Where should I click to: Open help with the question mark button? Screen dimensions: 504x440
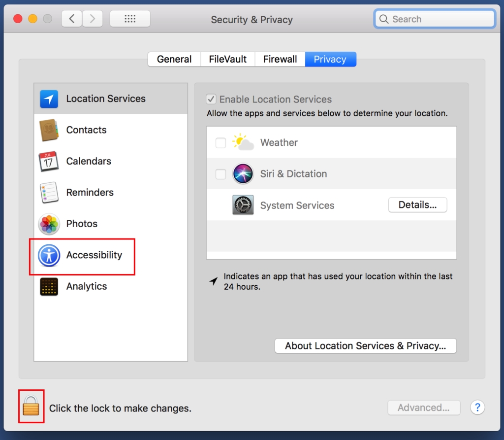click(477, 407)
